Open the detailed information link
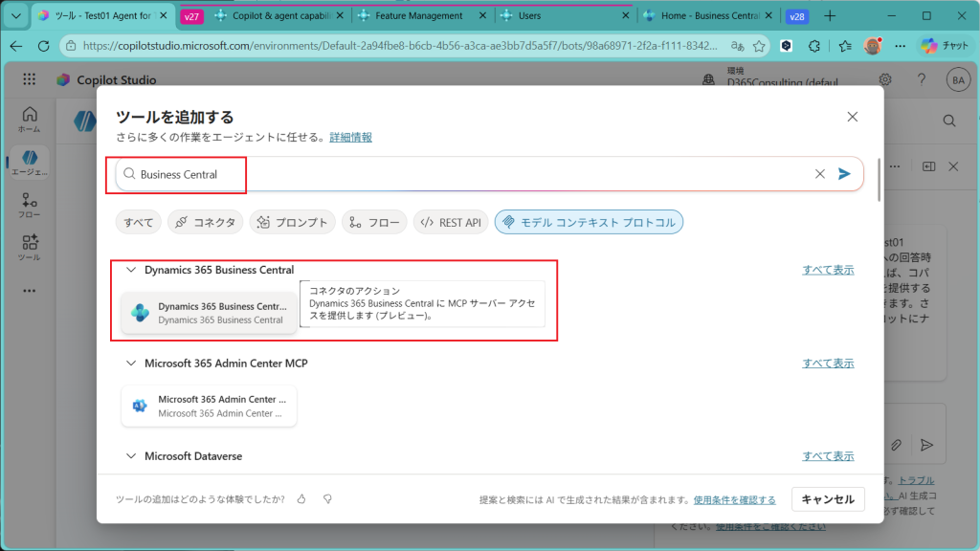Screen dimensions: 980x551 tap(350, 138)
